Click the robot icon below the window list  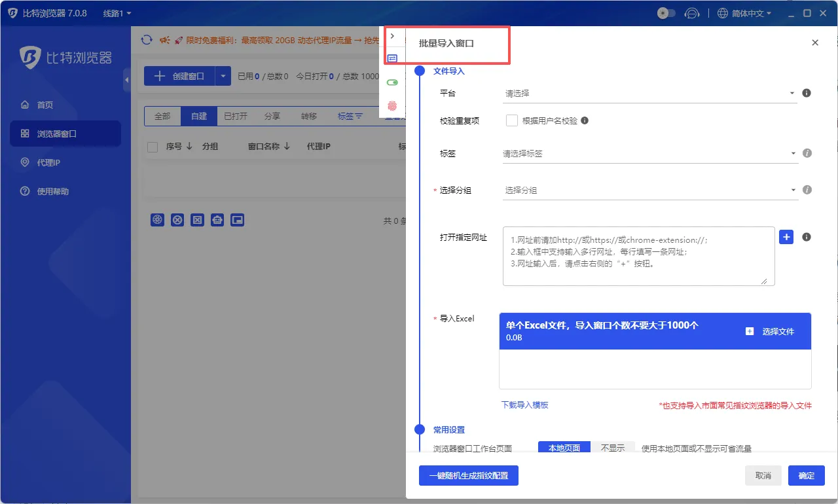coord(217,220)
